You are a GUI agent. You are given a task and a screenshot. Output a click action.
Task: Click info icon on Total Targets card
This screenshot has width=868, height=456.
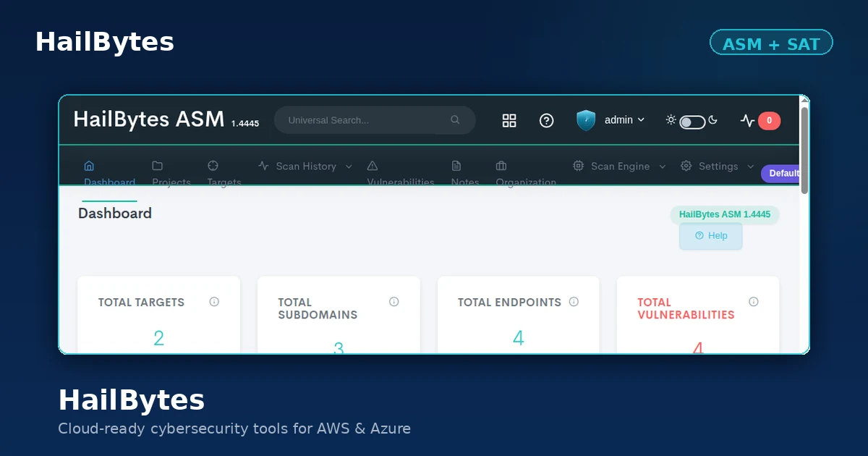tap(214, 302)
